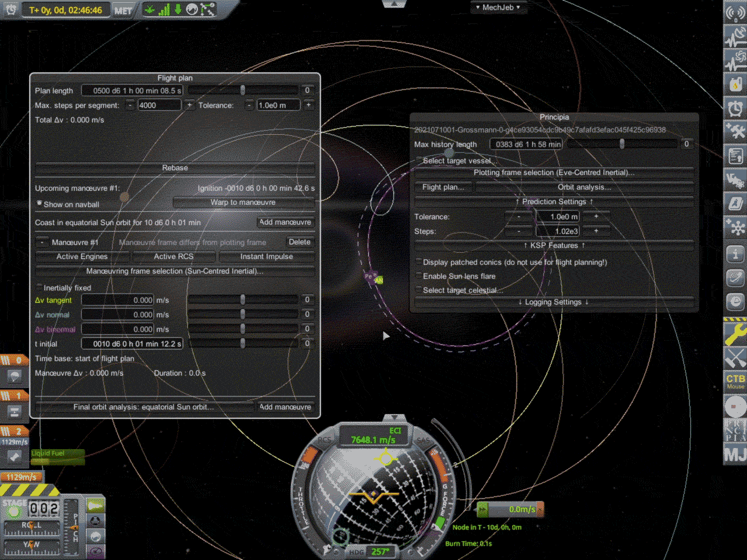
Task: Expand the Logging Settings section
Action: (553, 302)
